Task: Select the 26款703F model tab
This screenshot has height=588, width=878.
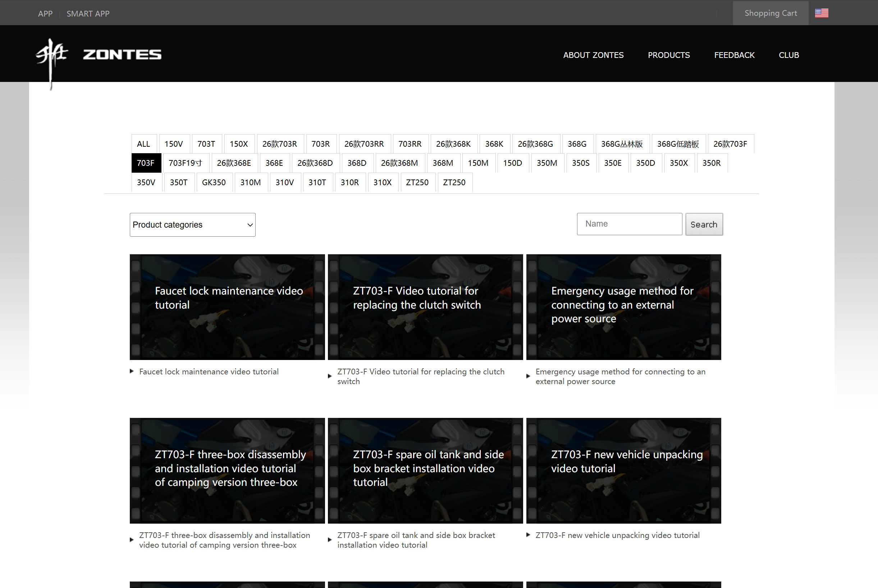Action: pyautogui.click(x=730, y=143)
